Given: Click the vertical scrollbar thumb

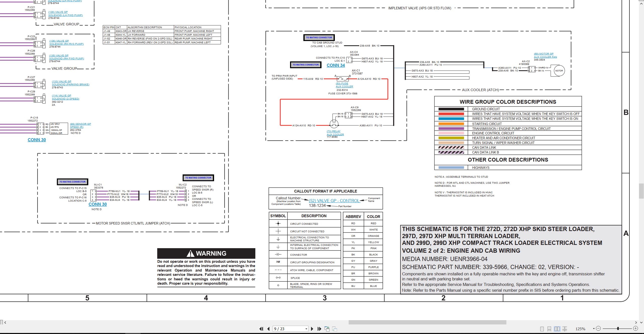Looking at the screenshot, I should [641, 191].
